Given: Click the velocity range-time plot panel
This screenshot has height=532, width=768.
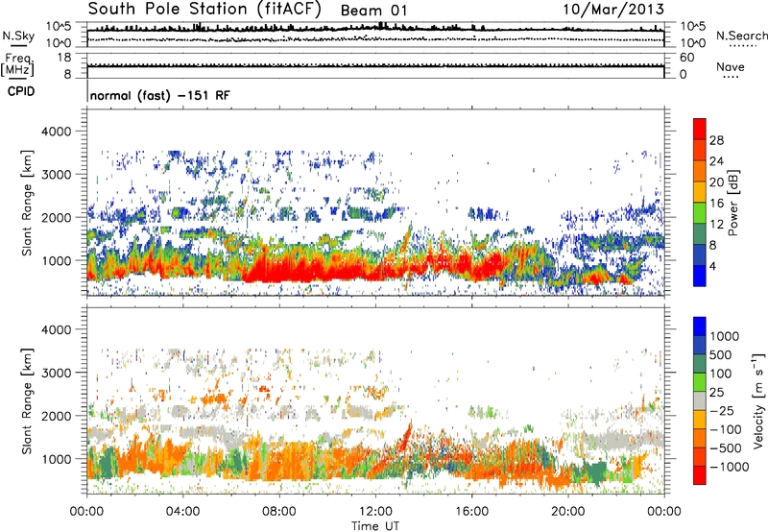Looking at the screenshot, I should tap(375, 400).
